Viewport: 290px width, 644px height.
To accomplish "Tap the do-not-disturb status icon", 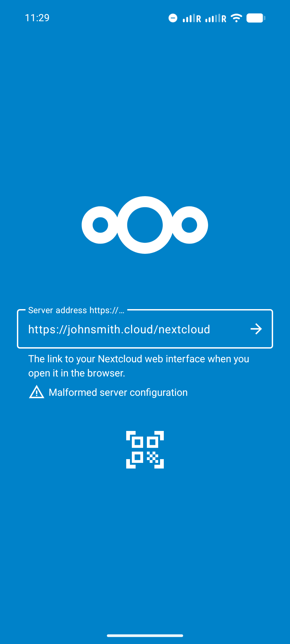I will tap(173, 18).
